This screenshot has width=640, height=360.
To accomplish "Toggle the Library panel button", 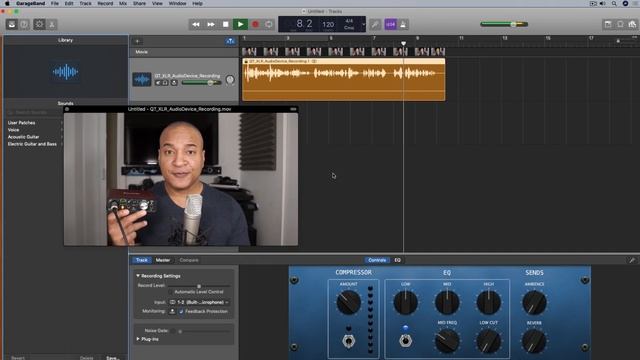I will 12,24.
